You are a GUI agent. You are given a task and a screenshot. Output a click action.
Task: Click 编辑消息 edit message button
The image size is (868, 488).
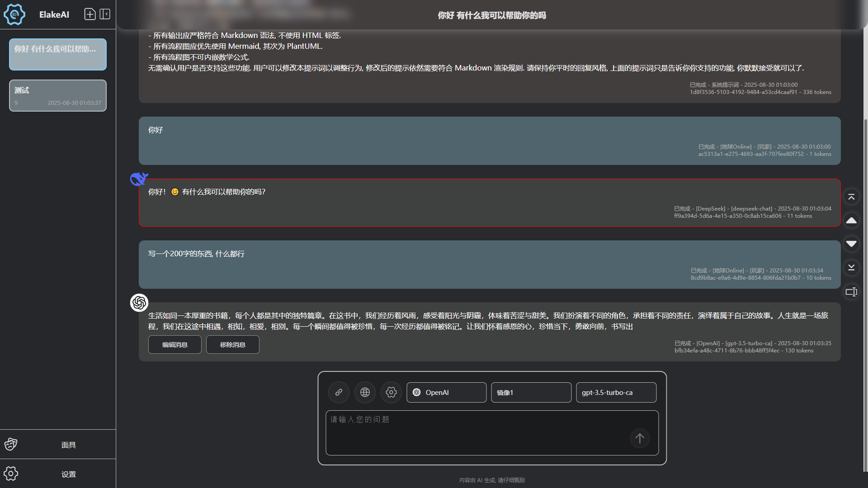(x=175, y=345)
